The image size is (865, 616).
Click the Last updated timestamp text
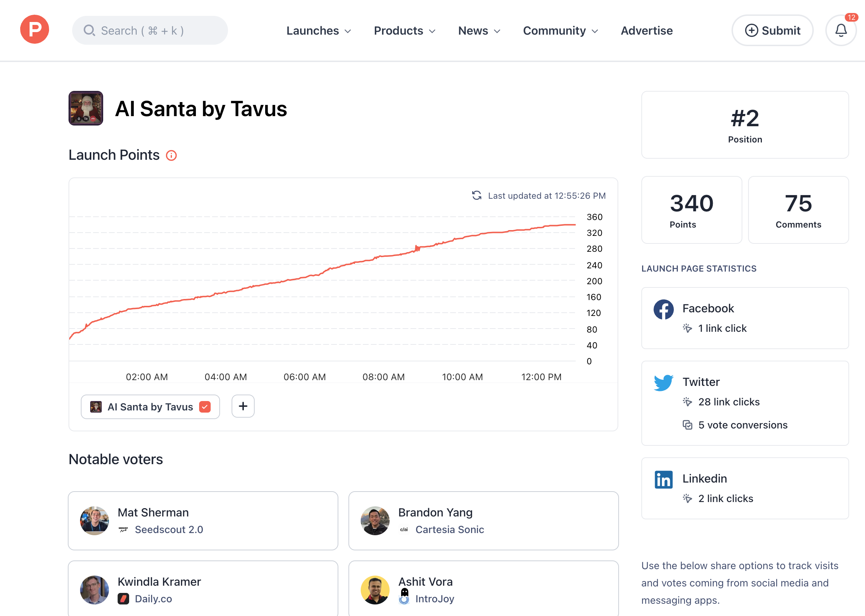pos(547,196)
